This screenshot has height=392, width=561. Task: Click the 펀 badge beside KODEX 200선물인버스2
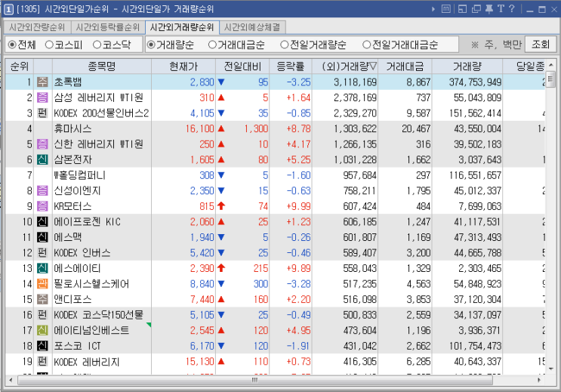42,113
